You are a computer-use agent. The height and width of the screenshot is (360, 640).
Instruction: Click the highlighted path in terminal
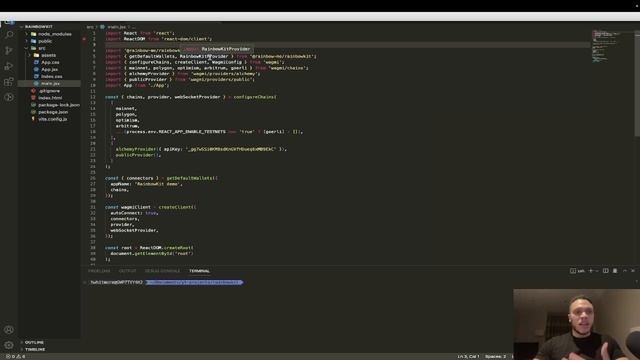click(x=194, y=282)
